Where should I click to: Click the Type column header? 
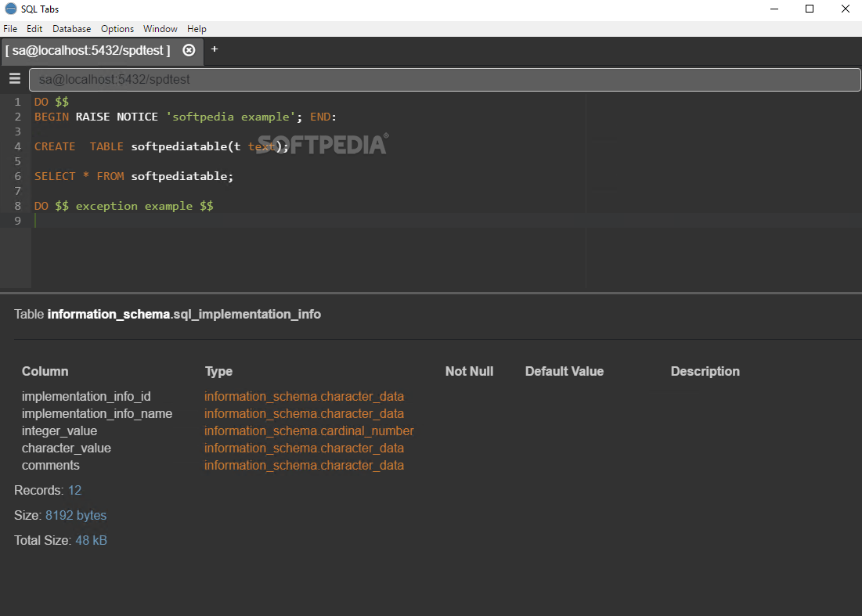[218, 372]
